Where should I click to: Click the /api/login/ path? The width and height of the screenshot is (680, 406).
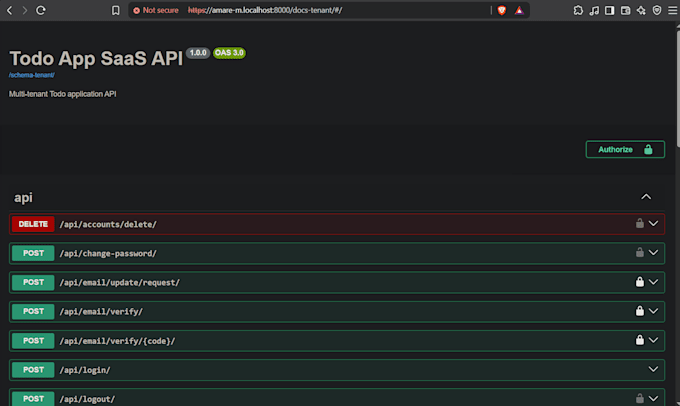[85, 370]
